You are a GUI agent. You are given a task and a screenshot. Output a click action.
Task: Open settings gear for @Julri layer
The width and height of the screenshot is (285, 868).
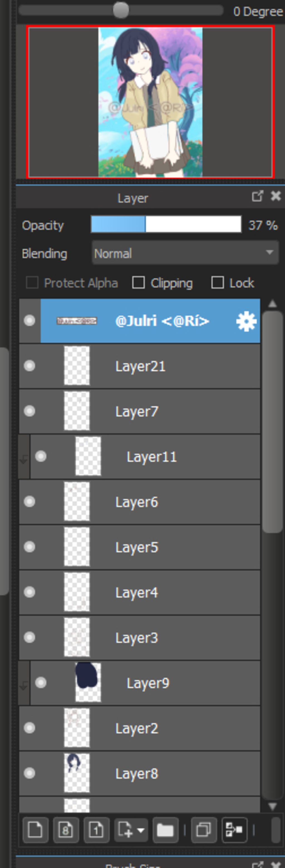point(246,321)
